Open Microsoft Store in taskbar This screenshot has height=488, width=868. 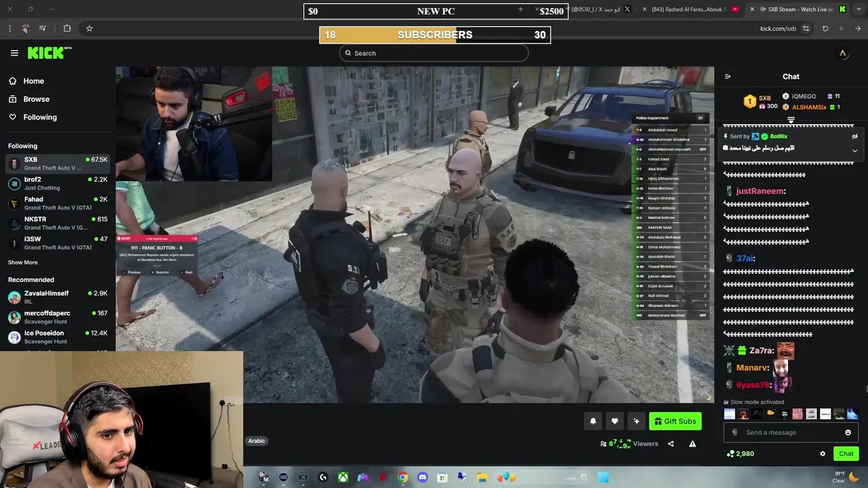point(442,477)
